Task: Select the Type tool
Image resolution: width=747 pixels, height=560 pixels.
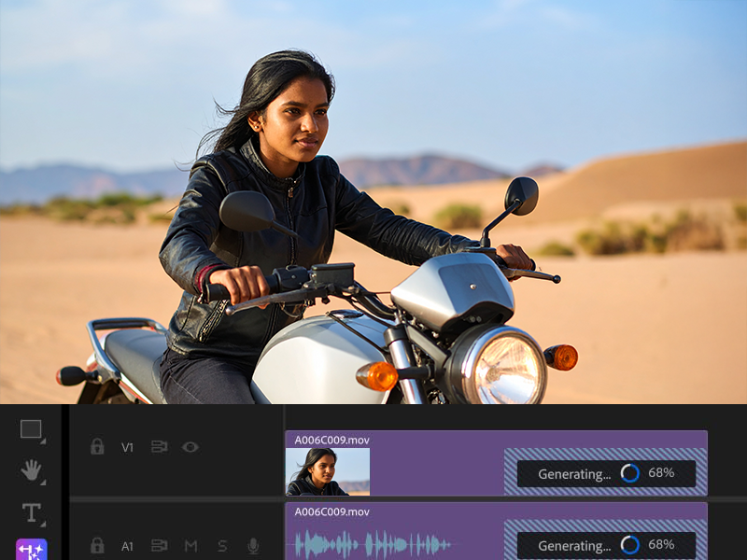Action: (x=31, y=512)
